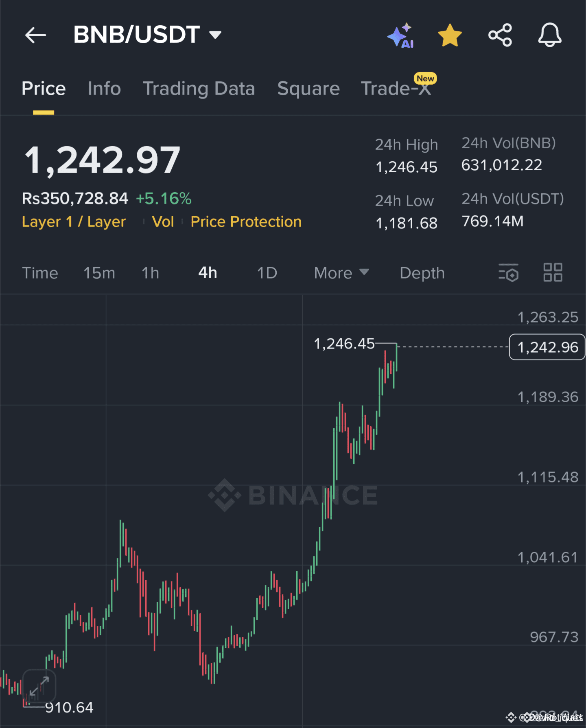Tap the chart high label 1,246.45
The image size is (586, 728).
click(344, 344)
